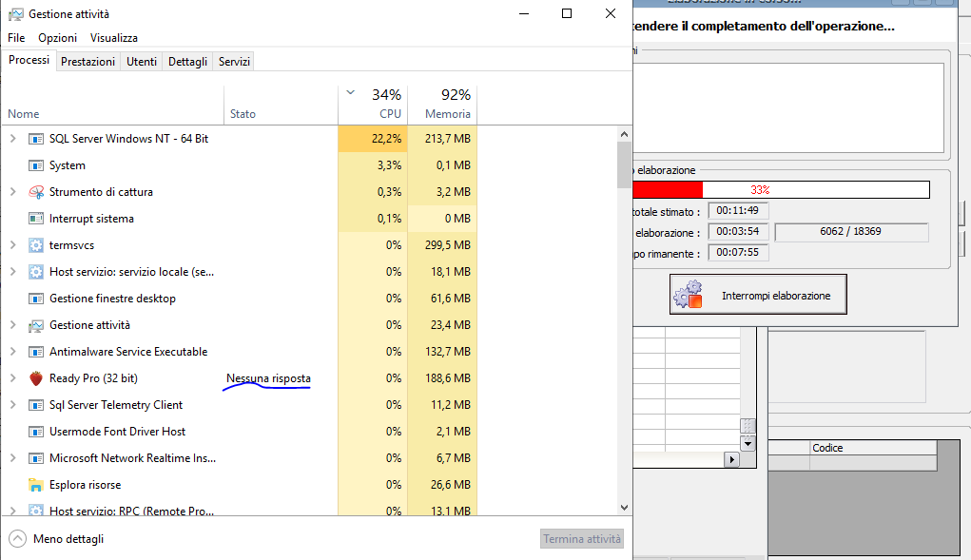The width and height of the screenshot is (971, 560).
Task: Click the Ready Pro strawberry icon
Action: (36, 378)
